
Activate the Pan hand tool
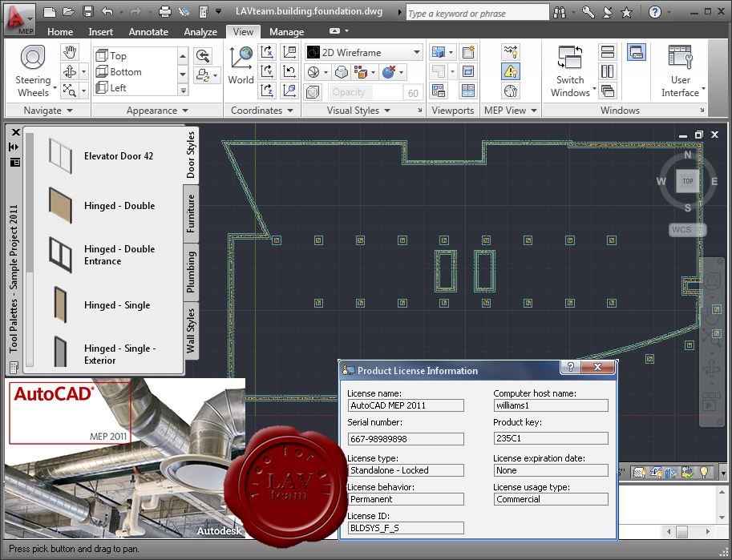point(70,52)
